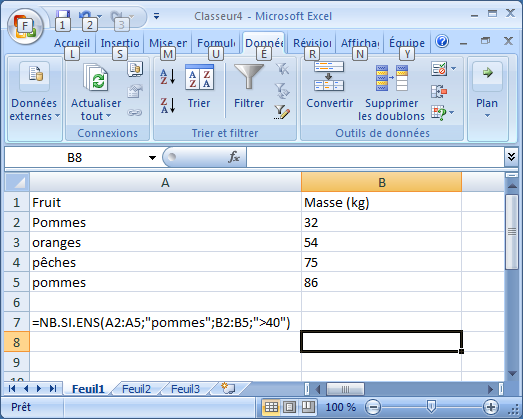
Task: Click the Sort Z to A descending icon
Action: [168, 105]
